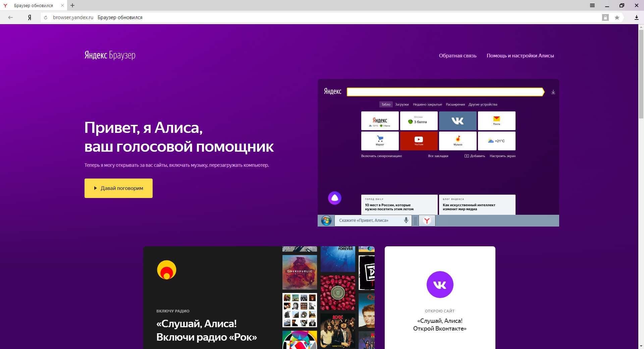Click the ВКЛЮЧУ РАДИО label
The height and width of the screenshot is (349, 644).
(173, 311)
